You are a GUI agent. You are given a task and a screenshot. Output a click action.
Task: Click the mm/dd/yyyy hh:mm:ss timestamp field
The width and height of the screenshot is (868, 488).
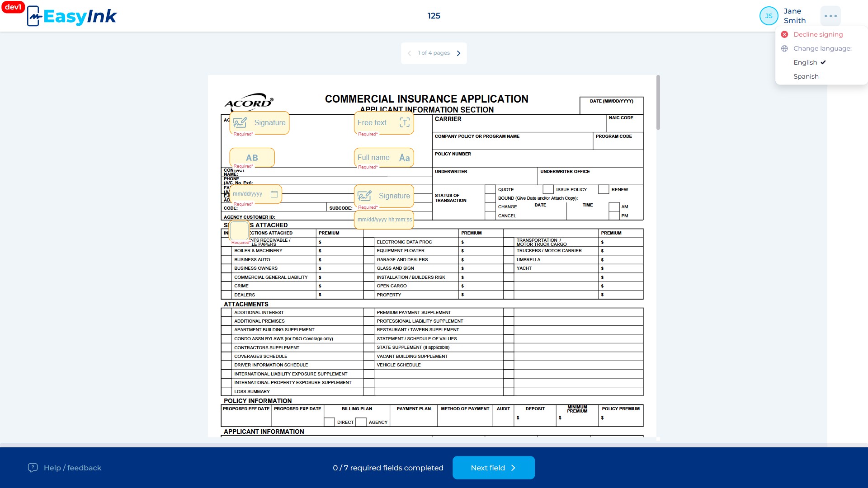384,220
